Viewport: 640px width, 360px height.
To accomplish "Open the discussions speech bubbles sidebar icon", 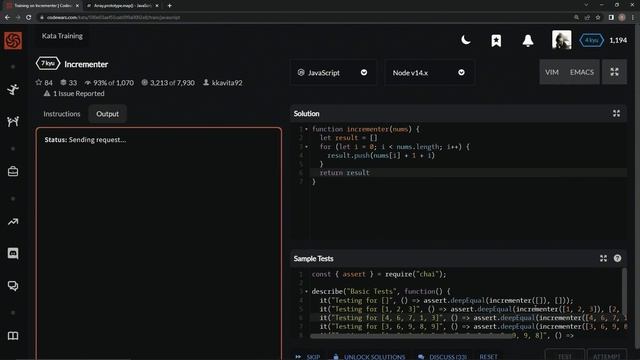I will (13, 286).
